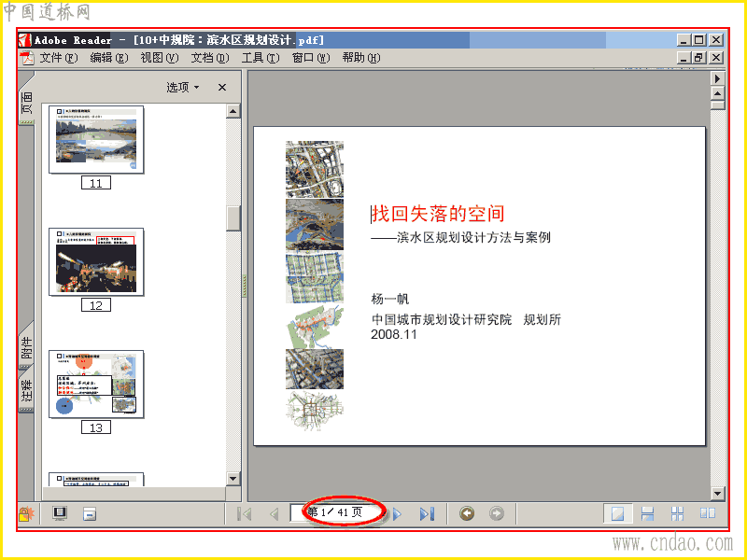Click the page number field 第1/41页
747x560 pixels.
coord(337,512)
